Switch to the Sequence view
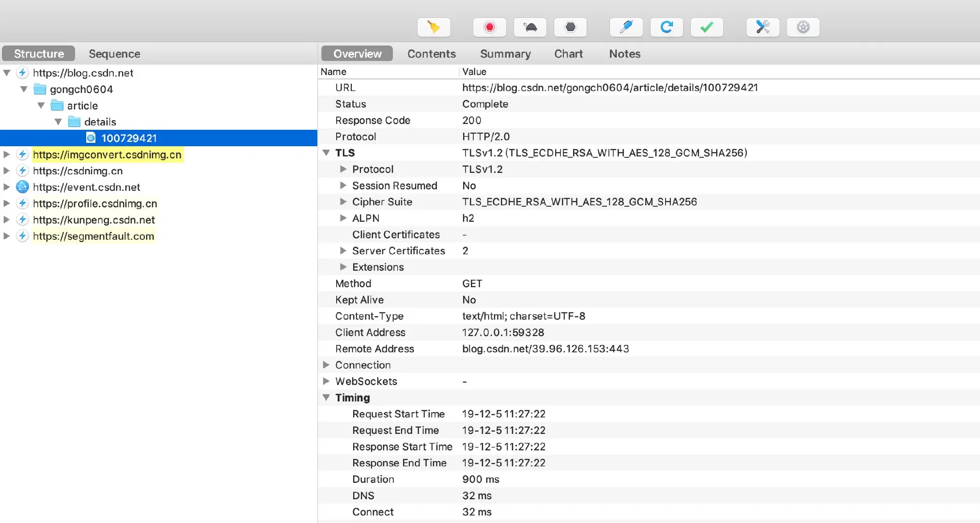Viewport: 980px width, 523px height. [114, 54]
